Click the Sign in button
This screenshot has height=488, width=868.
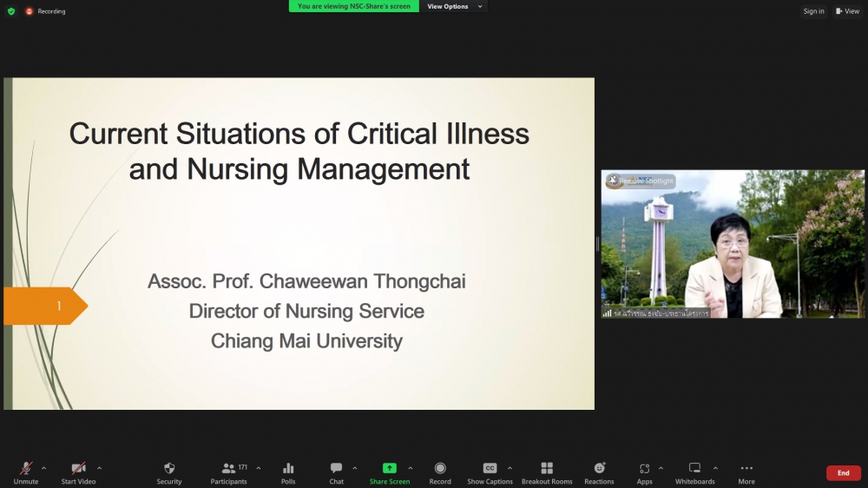click(813, 11)
